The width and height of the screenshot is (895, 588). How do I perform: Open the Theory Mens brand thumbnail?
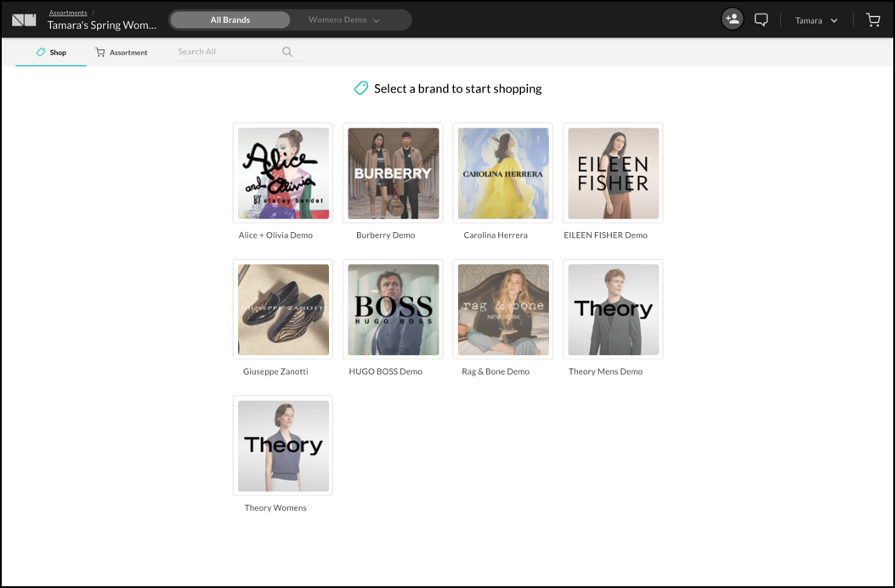coord(613,309)
